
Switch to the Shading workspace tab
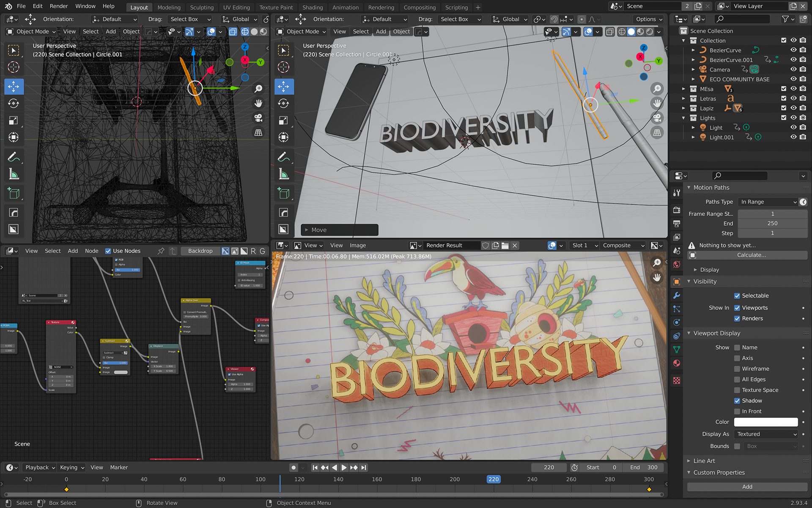click(313, 7)
